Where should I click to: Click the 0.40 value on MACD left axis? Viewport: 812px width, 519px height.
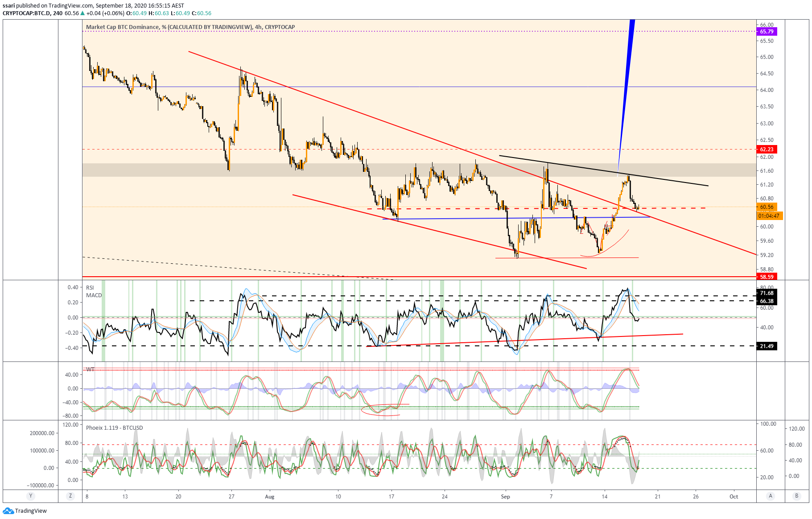[x=73, y=287]
